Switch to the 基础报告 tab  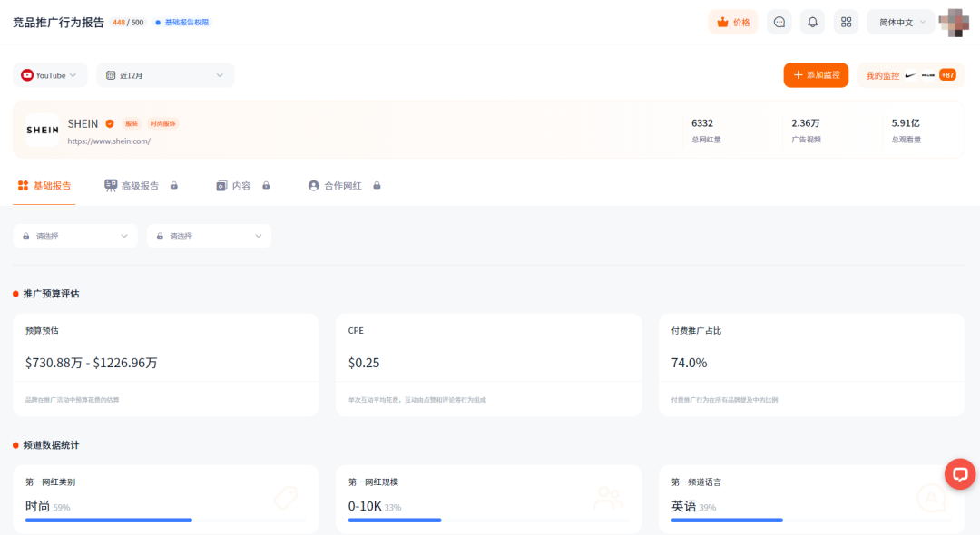pos(44,186)
